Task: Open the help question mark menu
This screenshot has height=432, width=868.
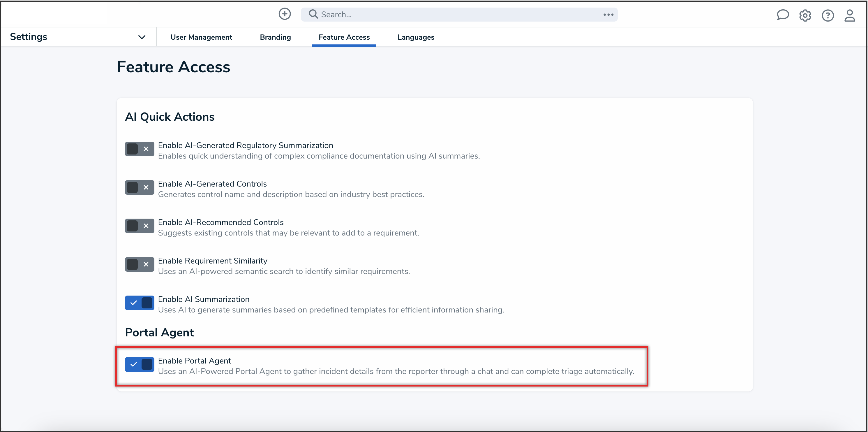Action: [x=828, y=15]
